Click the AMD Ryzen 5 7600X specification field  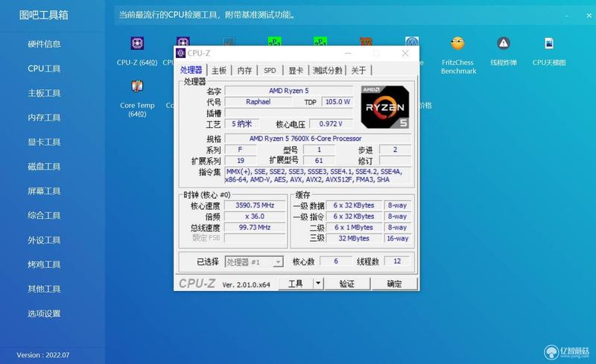318,138
